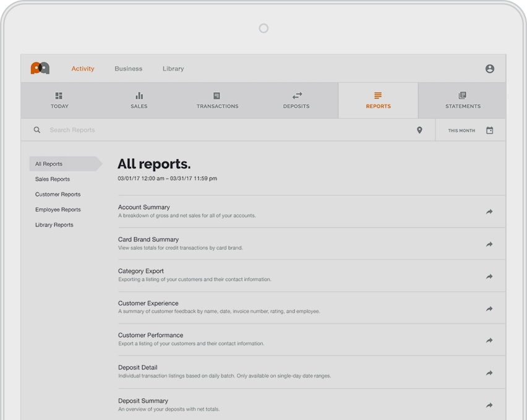Export the Category Export report arrow
This screenshot has height=420, width=527.
point(489,276)
